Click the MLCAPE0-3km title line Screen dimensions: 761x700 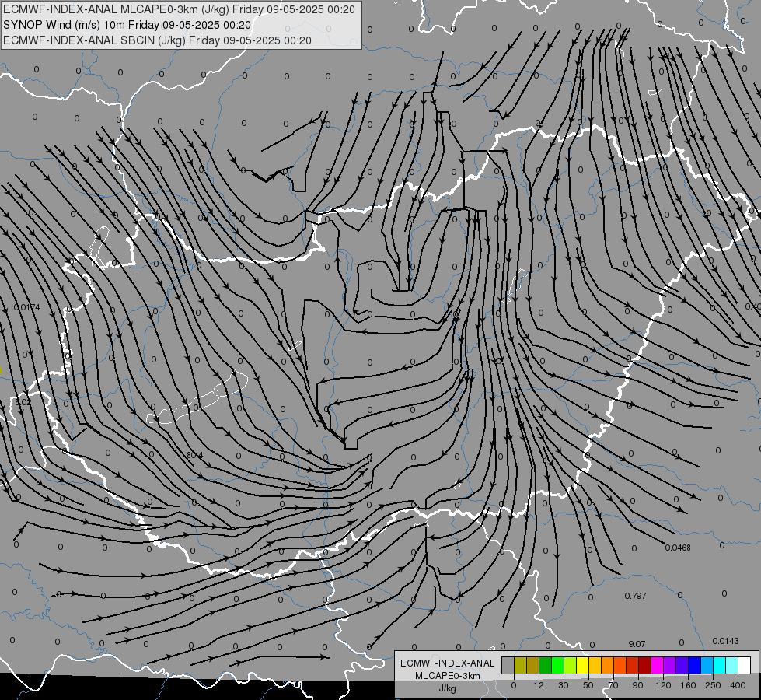point(179,9)
